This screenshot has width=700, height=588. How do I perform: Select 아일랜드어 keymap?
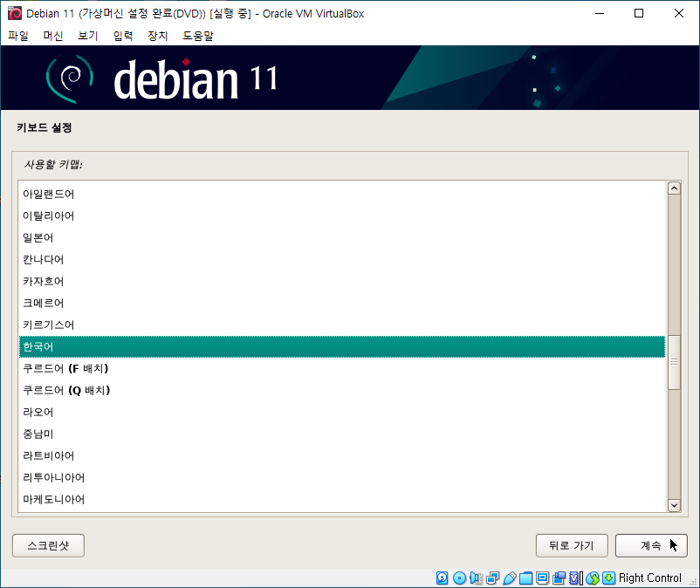point(342,194)
